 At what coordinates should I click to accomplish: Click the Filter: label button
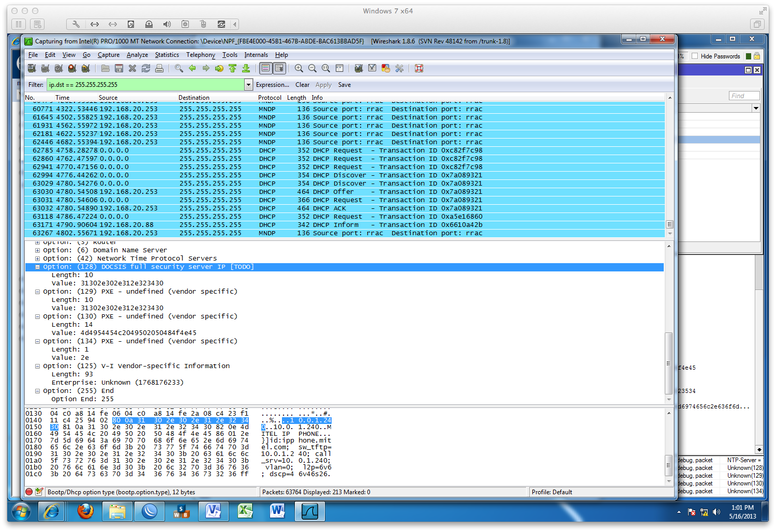tap(36, 85)
